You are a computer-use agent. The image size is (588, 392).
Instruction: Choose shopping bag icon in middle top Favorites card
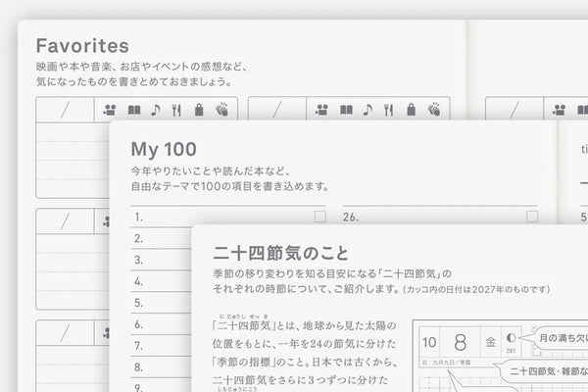[412, 110]
